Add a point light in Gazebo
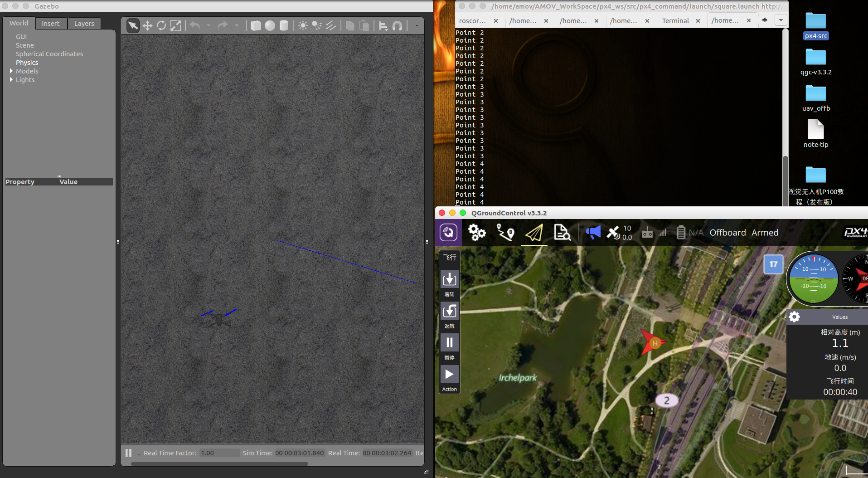The image size is (868, 478). click(303, 25)
